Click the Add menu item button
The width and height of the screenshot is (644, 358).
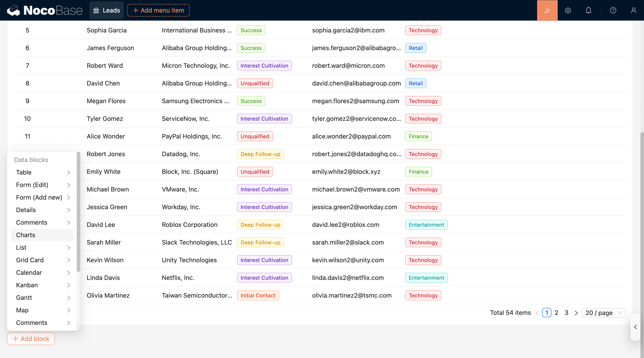pos(158,10)
